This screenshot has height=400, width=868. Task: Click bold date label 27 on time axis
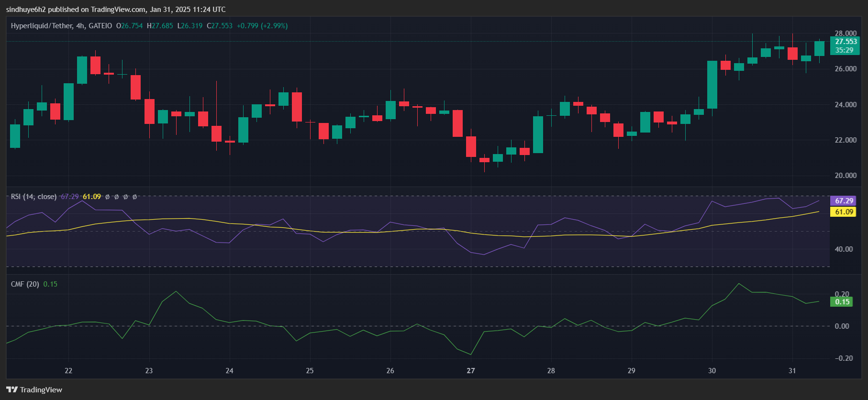tap(471, 371)
